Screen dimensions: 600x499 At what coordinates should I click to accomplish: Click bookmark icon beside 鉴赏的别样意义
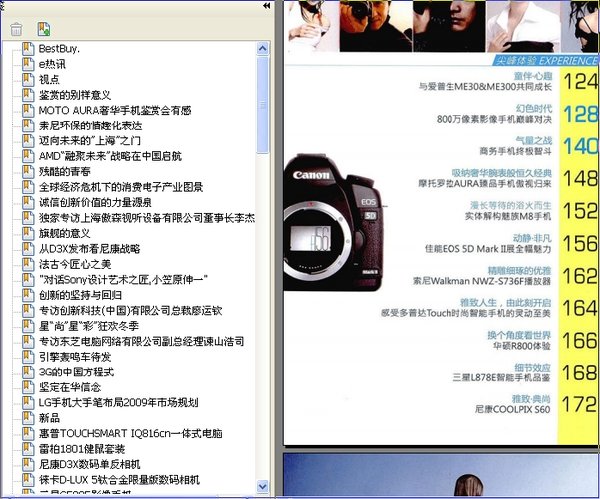click(28, 95)
